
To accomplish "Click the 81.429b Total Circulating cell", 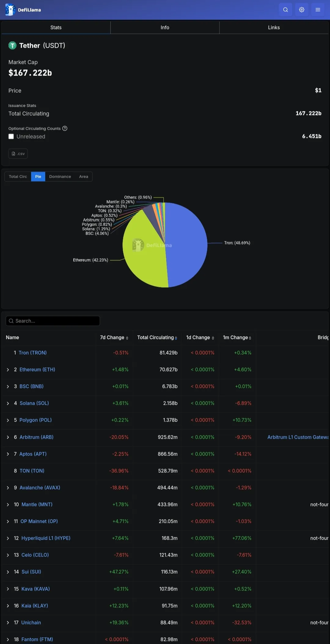I will [168, 353].
